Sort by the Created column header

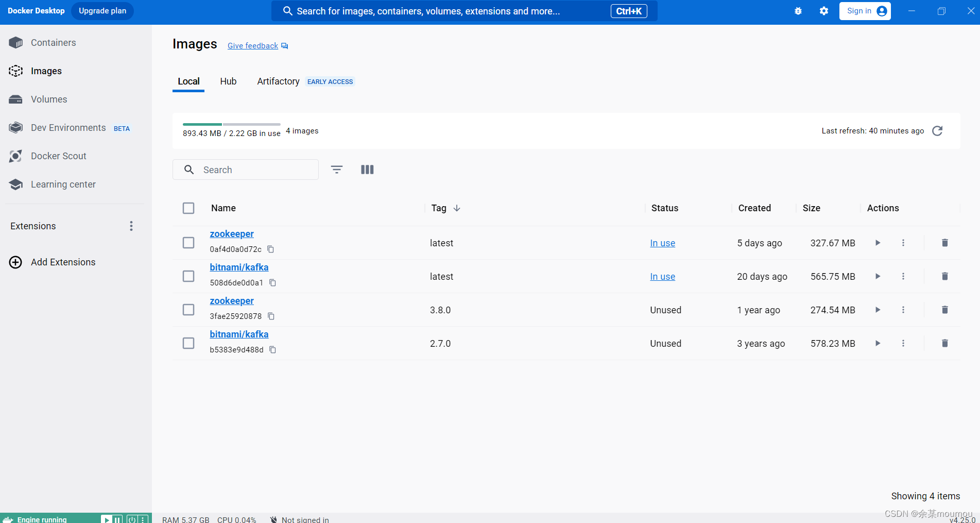(754, 208)
